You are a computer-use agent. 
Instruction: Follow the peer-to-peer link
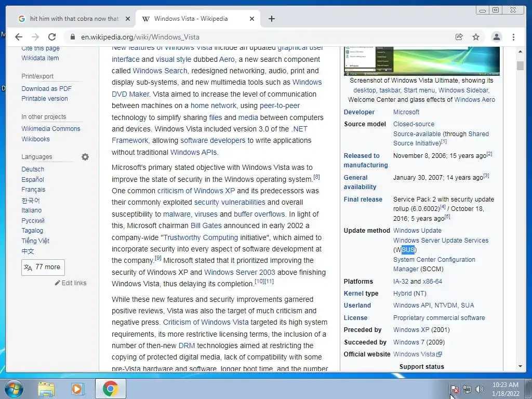[x=280, y=105]
